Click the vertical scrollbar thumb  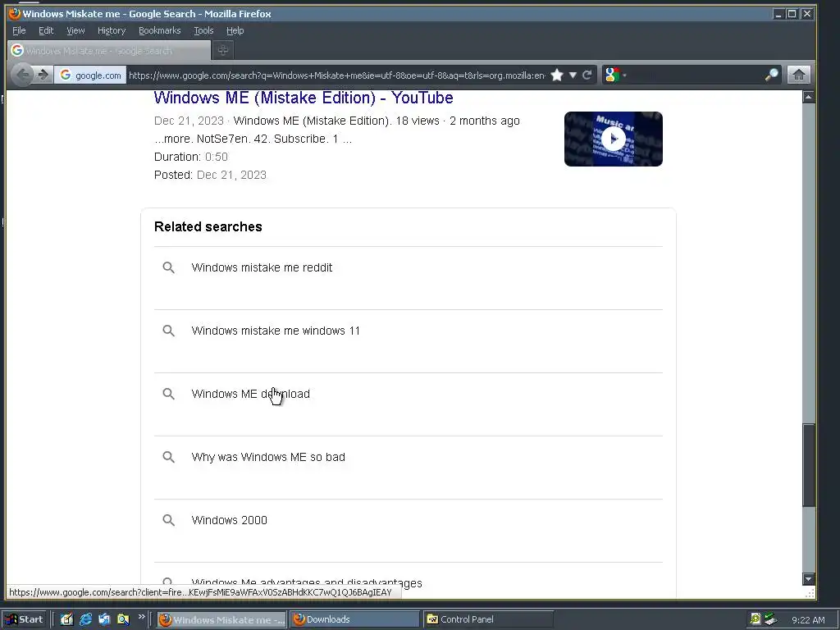pos(808,465)
